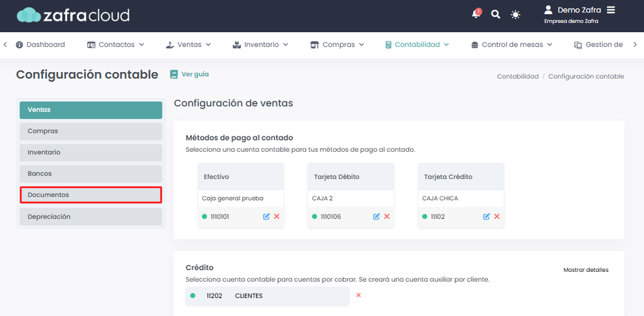644x316 pixels.
Task: Open the hamburger menu beside Demo Zafra
Action: pyautogui.click(x=611, y=10)
